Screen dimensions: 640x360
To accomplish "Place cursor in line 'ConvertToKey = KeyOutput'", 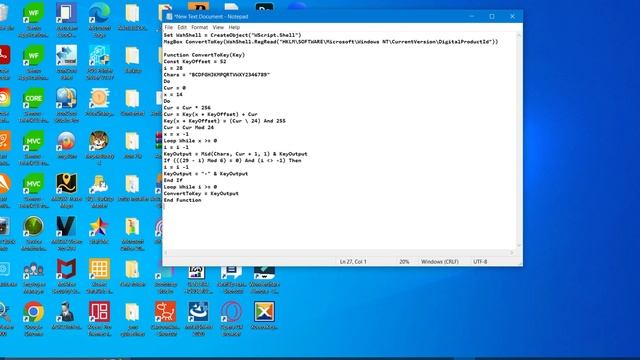I will (x=201, y=193).
